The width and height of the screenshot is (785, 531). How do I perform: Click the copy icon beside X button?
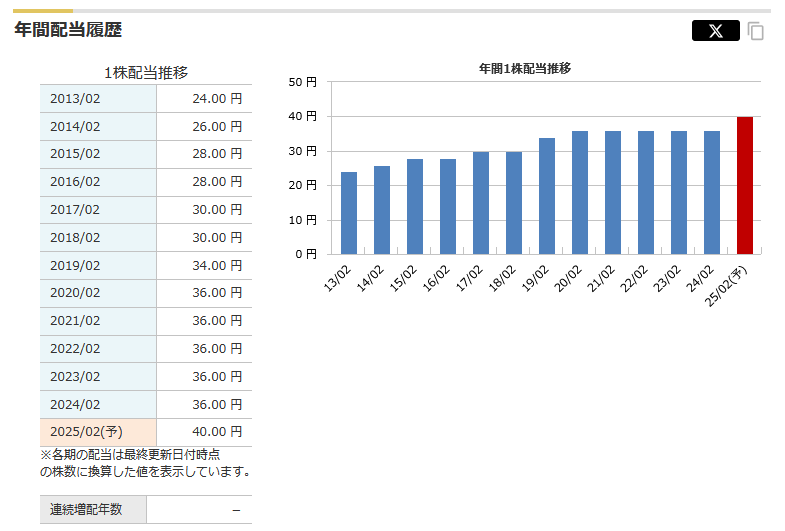coord(756,31)
